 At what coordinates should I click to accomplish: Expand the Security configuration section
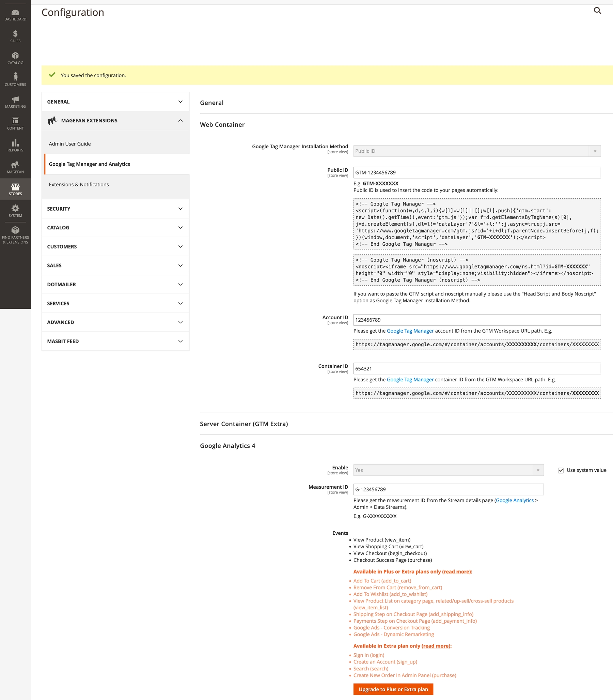115,209
